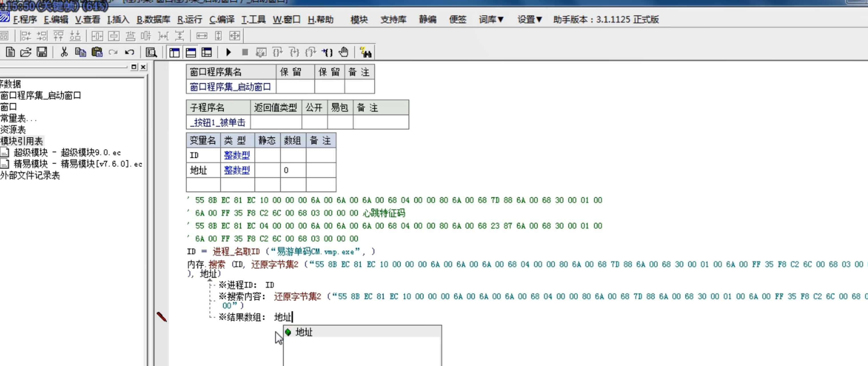The image size is (868, 366).
Task: Click the center vertically icon
Action: (114, 36)
